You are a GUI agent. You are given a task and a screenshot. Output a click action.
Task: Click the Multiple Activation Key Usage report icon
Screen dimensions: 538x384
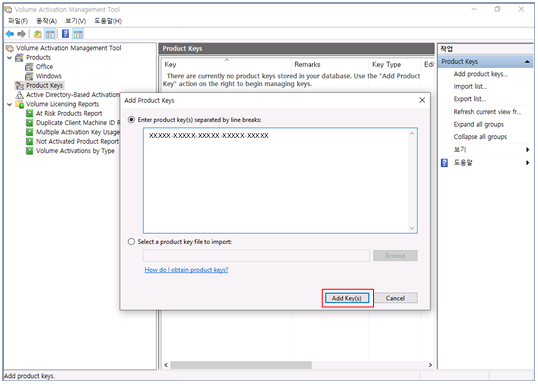click(30, 132)
